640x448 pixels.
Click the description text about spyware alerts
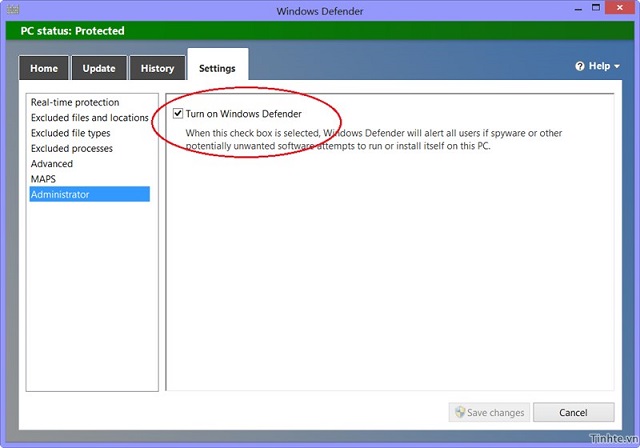click(x=374, y=140)
